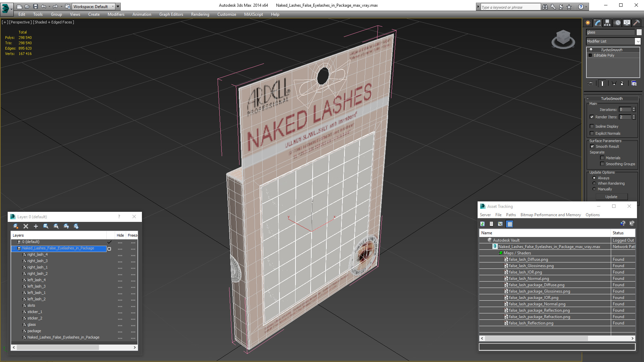
Task: Click the Undo arrow icon
Action: pyautogui.click(x=44, y=6)
